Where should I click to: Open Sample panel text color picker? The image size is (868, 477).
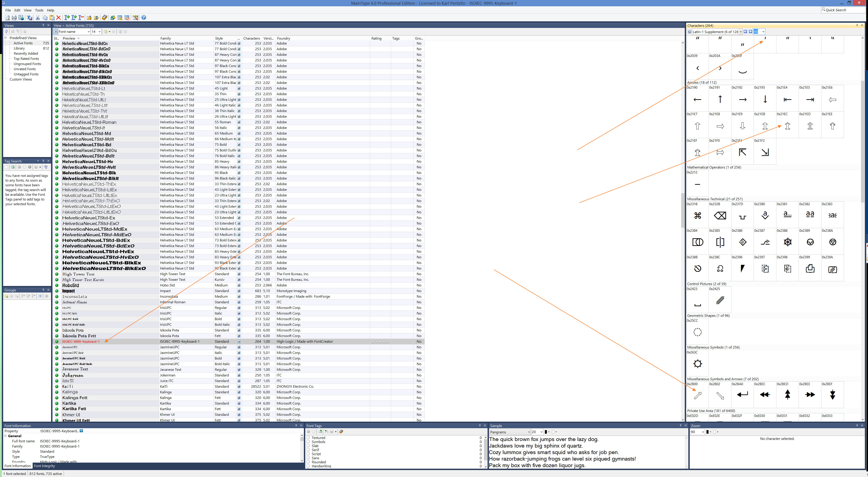point(547,432)
